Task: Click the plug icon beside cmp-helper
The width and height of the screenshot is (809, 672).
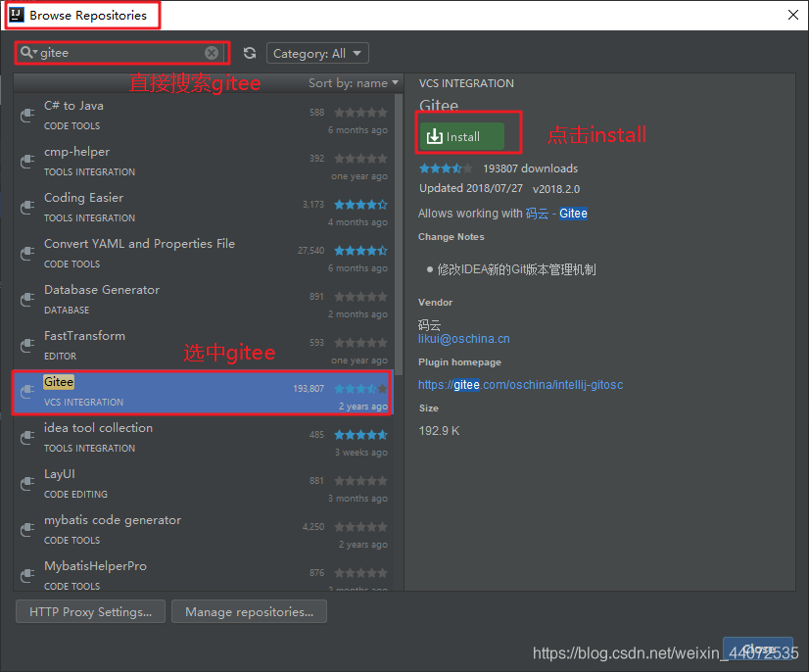Action: [27, 162]
